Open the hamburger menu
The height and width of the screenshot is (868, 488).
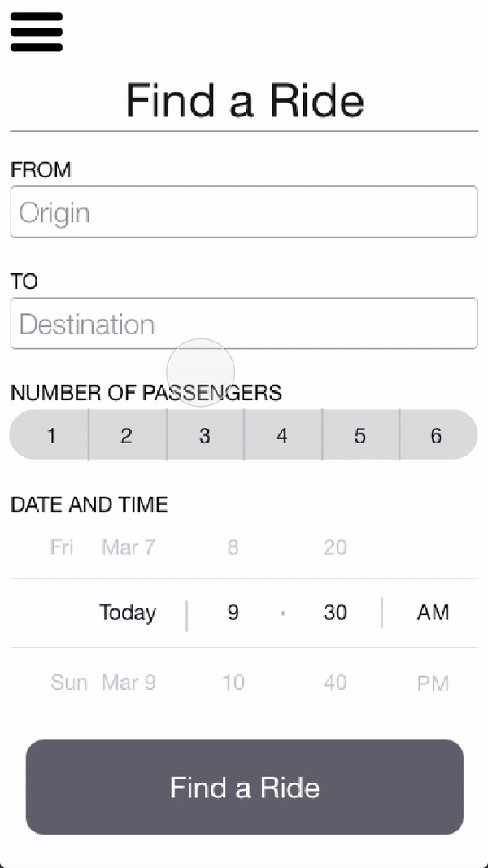pyautogui.click(x=37, y=33)
